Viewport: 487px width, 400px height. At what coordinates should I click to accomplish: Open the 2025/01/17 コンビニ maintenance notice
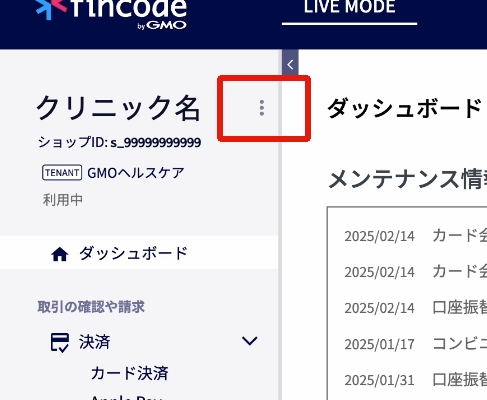(x=416, y=344)
